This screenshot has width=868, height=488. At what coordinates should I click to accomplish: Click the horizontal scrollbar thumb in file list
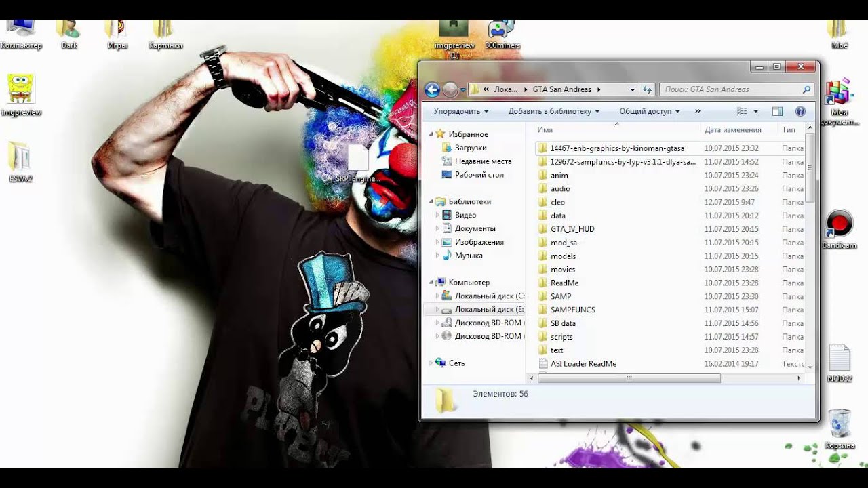coord(629,378)
